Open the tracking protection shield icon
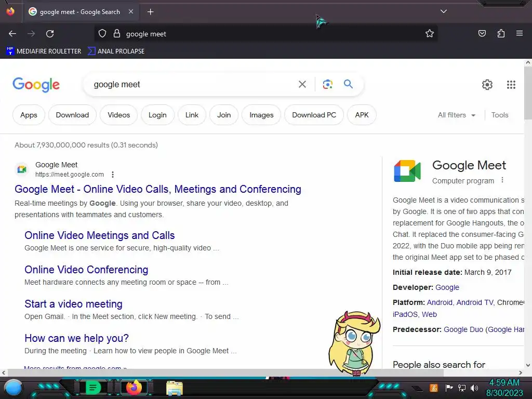 click(102, 33)
